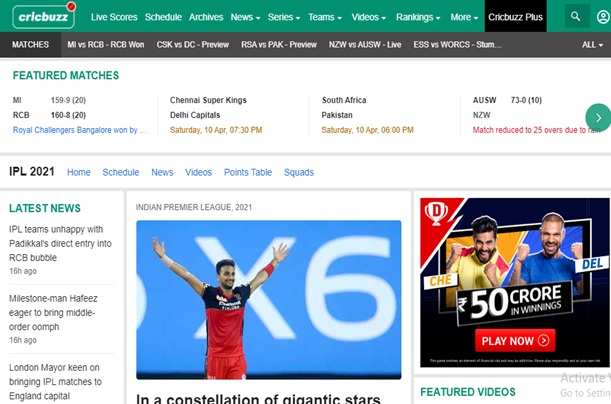The image size is (611, 404).
Task: Advance featured matches with the green arrow
Action: [598, 117]
